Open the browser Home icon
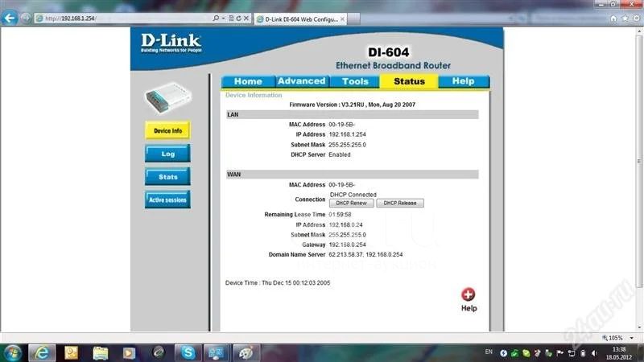Viewport: 644px width, 362px height. (613, 19)
